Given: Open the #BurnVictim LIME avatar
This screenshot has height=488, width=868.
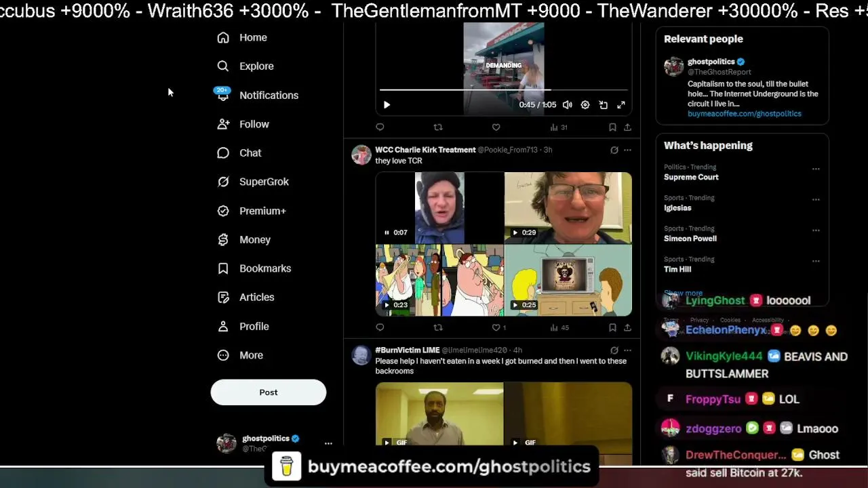Looking at the screenshot, I should pos(361,355).
